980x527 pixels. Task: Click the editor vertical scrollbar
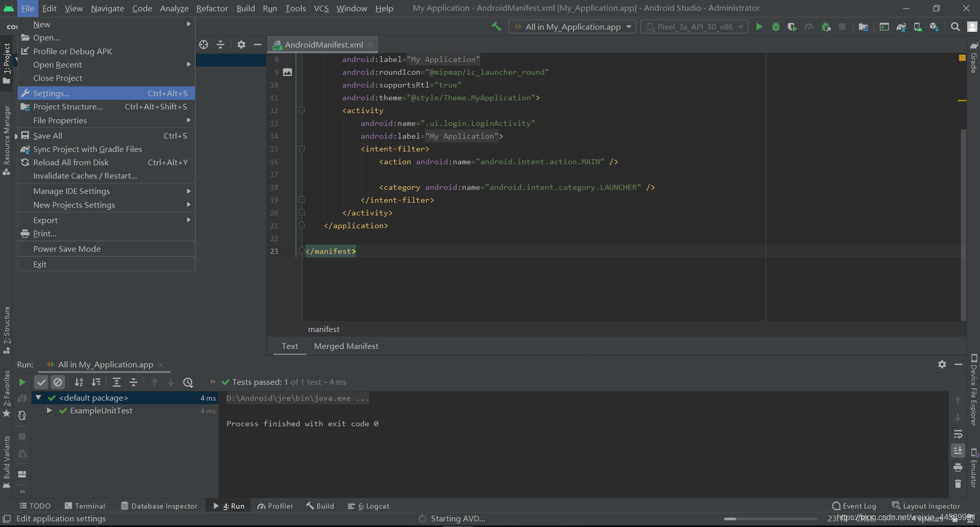coord(964,225)
